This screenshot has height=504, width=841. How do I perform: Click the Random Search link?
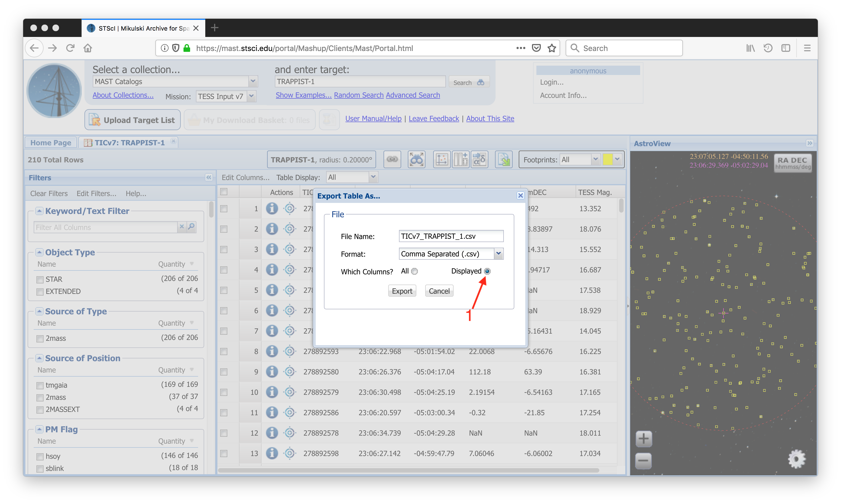(358, 95)
